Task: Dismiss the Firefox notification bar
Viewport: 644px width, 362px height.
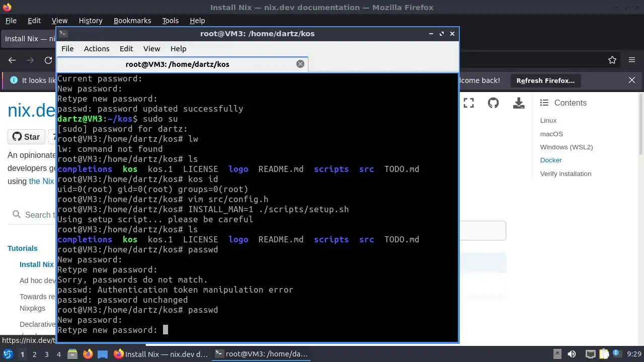Action: [x=632, y=80]
